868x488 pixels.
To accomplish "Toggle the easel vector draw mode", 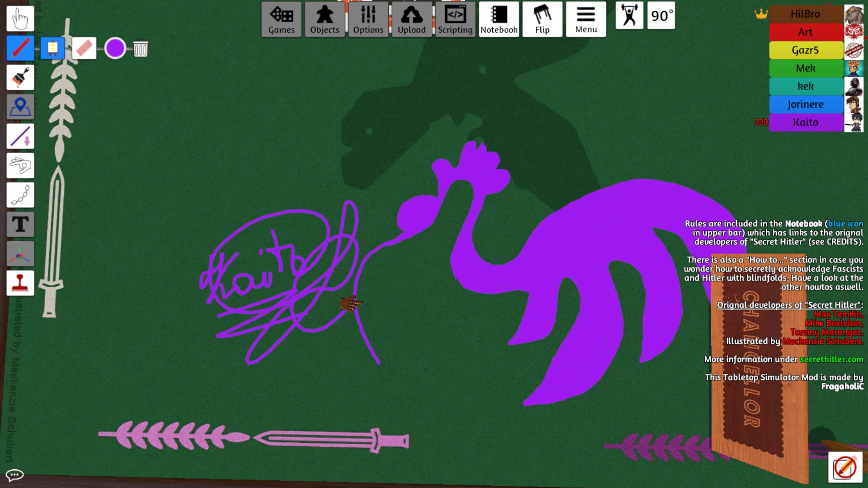I will (52, 48).
